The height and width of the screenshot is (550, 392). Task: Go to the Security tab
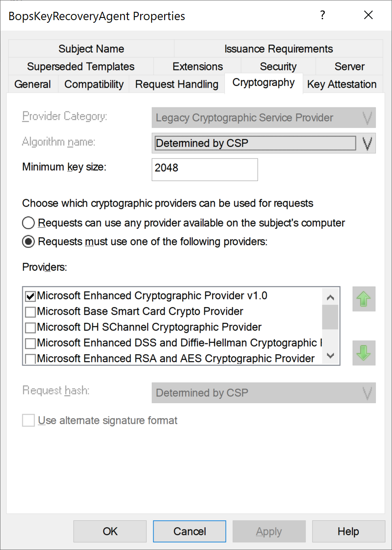(278, 66)
